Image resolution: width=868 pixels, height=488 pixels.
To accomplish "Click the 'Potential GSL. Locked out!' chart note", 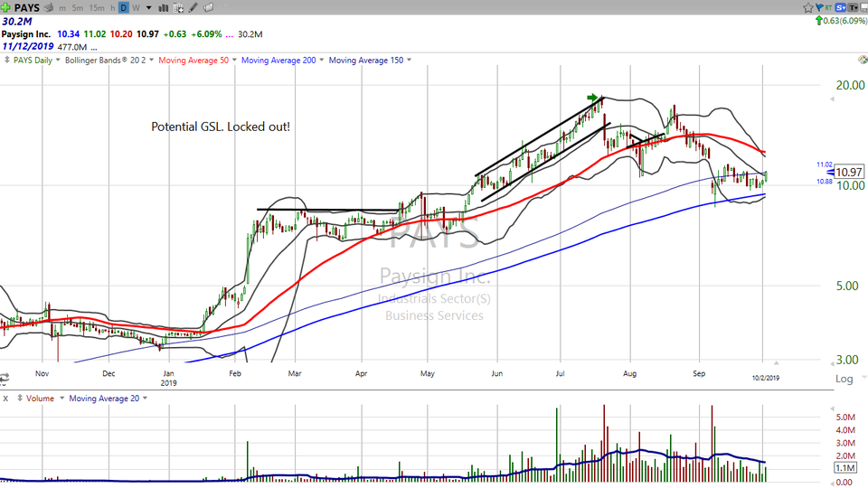I will pyautogui.click(x=221, y=127).
